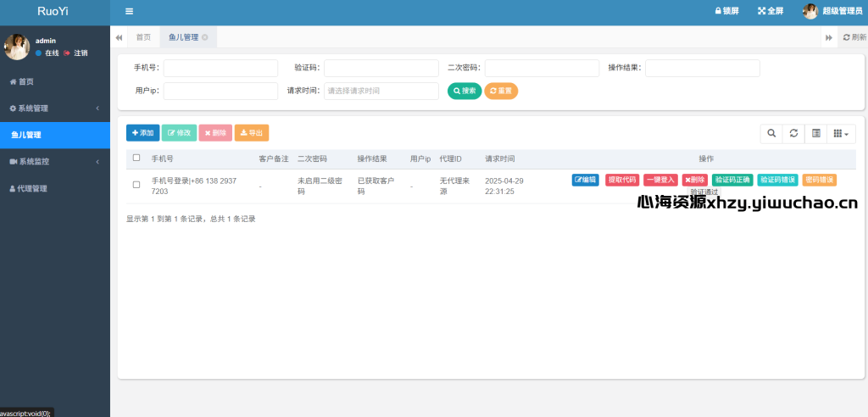Screen dimensions: 868x417
Task: Click the green 搜索 button
Action: click(x=465, y=91)
